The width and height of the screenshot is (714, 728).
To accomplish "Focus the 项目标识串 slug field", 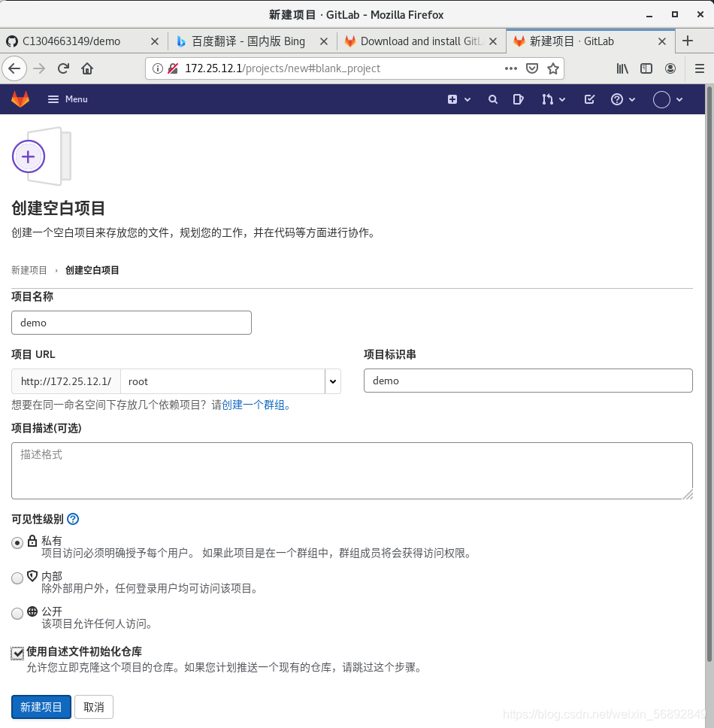I will click(528, 381).
